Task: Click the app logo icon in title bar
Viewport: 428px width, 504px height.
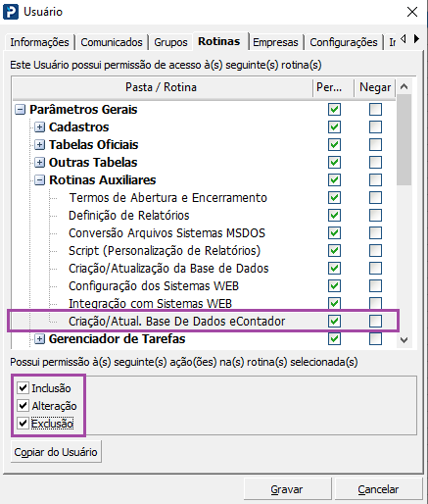Action: [x=11, y=12]
